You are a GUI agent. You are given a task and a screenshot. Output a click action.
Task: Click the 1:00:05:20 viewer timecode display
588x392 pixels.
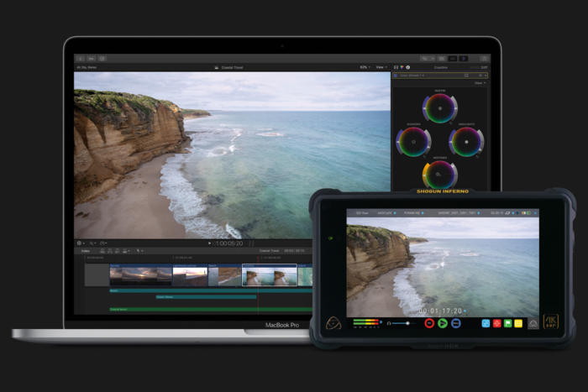click(229, 243)
